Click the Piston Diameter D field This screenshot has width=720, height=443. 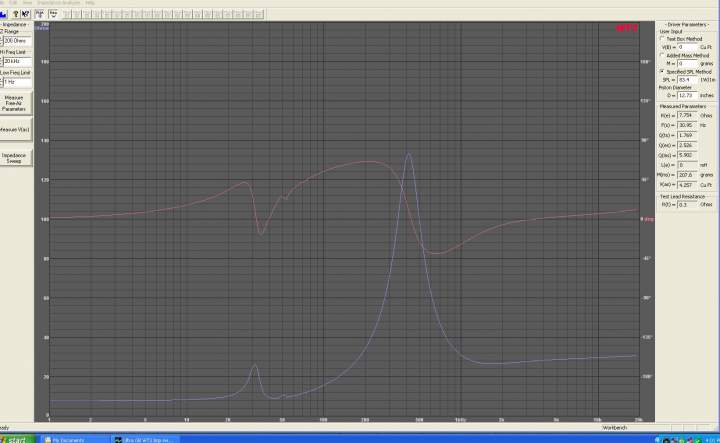pos(687,95)
